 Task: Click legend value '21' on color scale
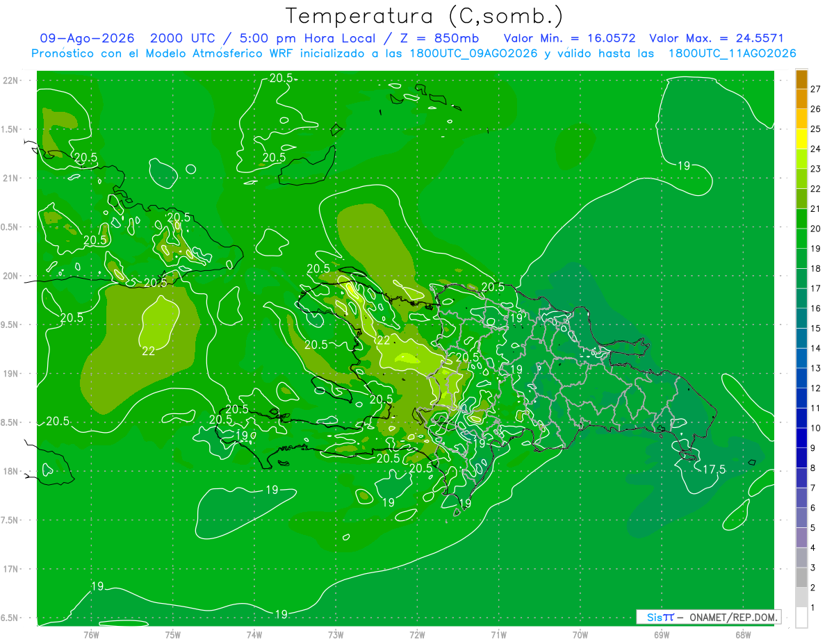click(815, 208)
